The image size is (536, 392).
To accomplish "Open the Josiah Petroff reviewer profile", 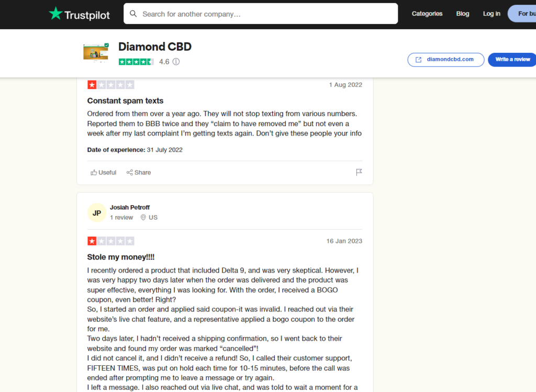I will point(130,207).
